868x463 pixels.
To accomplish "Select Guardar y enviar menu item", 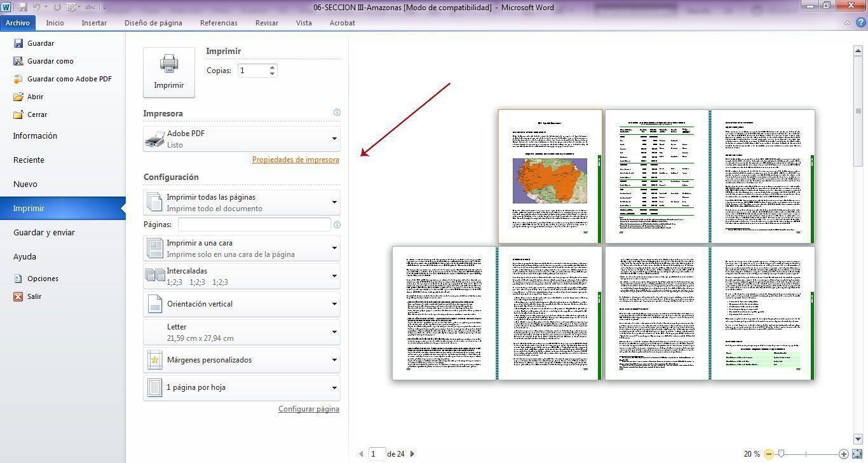I will (44, 233).
